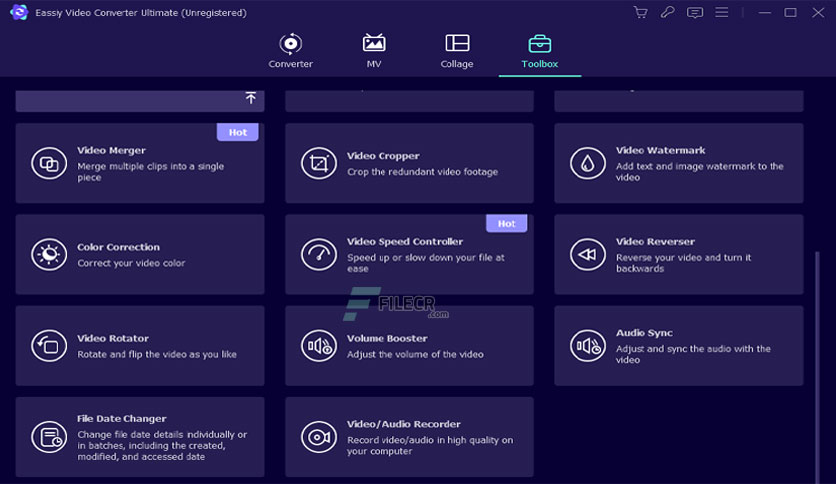Select the Toolbox tab

[540, 51]
